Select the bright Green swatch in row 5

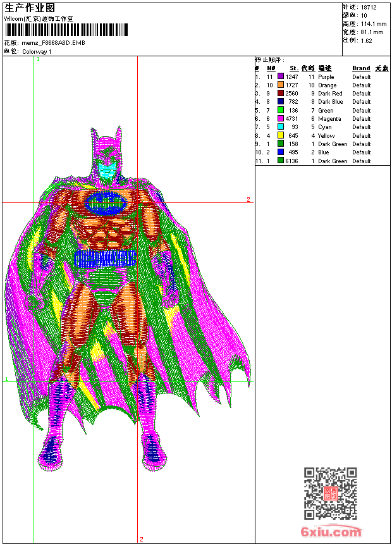(x=281, y=110)
